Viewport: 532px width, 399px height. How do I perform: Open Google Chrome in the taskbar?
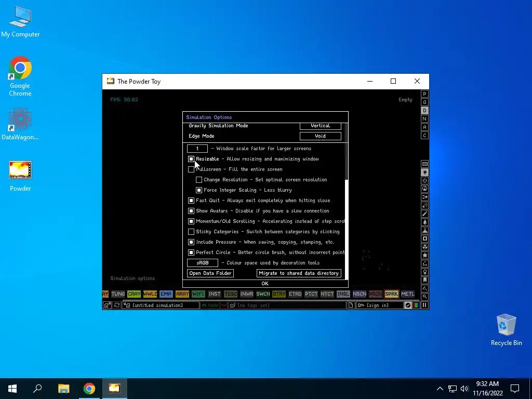click(89, 389)
